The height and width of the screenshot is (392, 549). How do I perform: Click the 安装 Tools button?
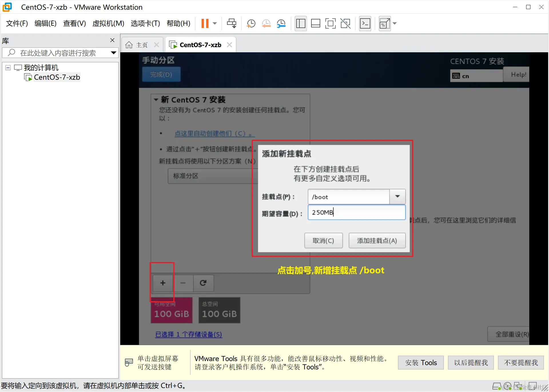[x=421, y=363]
